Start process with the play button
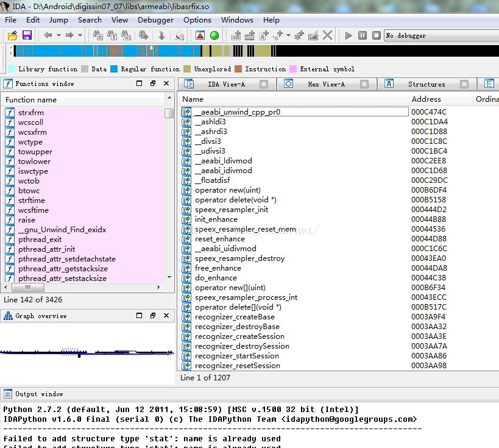The image size is (499, 448). coord(348,36)
